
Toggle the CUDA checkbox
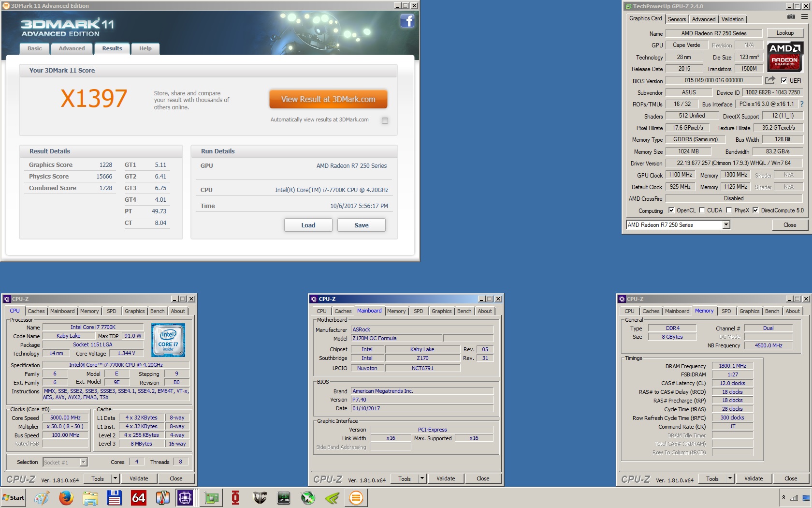click(x=702, y=210)
